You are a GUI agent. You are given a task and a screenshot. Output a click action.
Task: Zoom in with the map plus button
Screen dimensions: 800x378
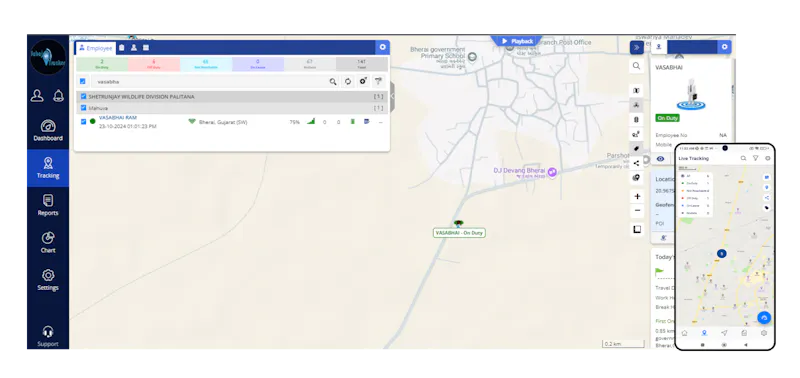[637, 196]
